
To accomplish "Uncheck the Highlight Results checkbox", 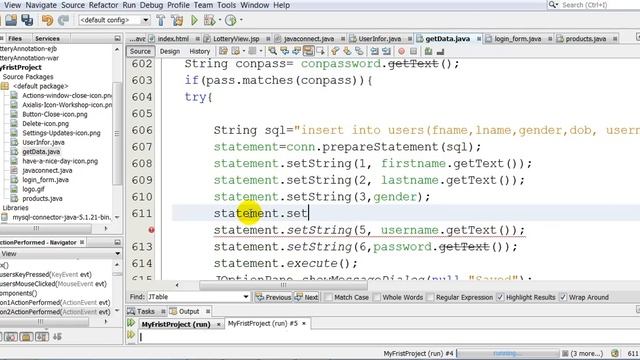I will click(x=500, y=297).
